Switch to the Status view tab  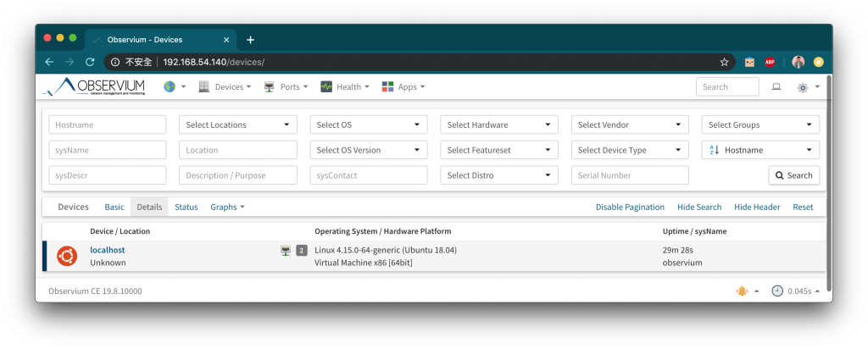coord(186,207)
